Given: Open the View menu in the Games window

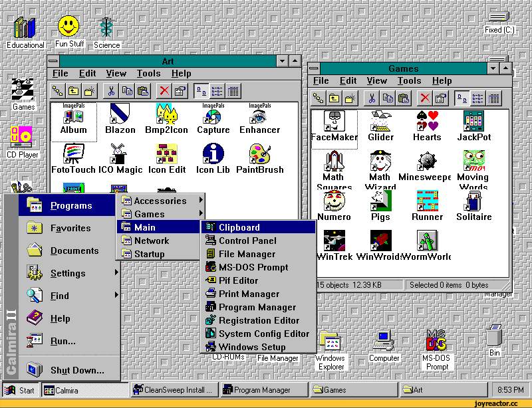Looking at the screenshot, I should (376, 80).
